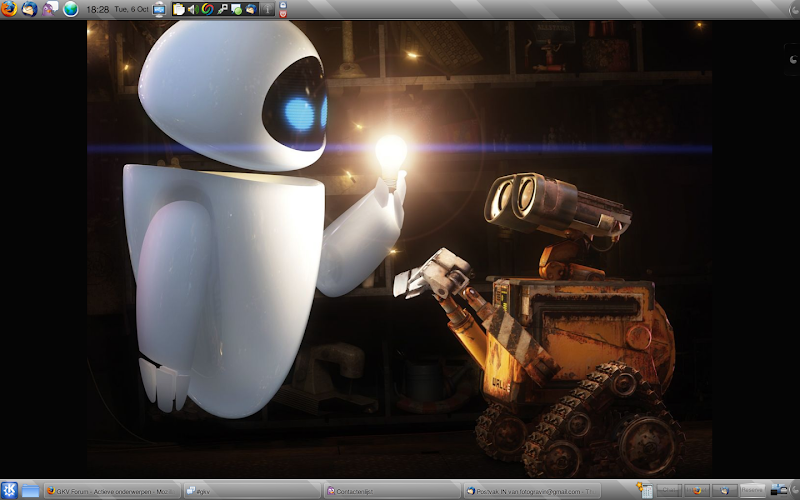Screen dimensions: 800x500
Task: Click the volume speaker tray icon
Action: coord(193,9)
